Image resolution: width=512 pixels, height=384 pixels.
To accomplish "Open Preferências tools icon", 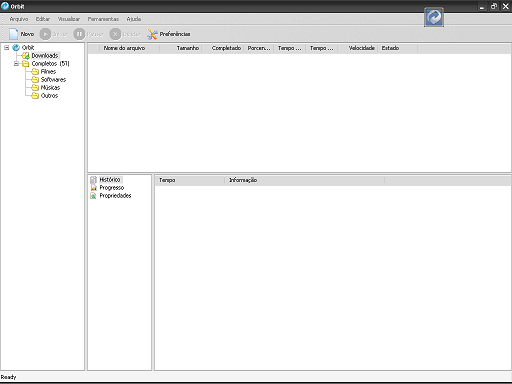I will [152, 34].
